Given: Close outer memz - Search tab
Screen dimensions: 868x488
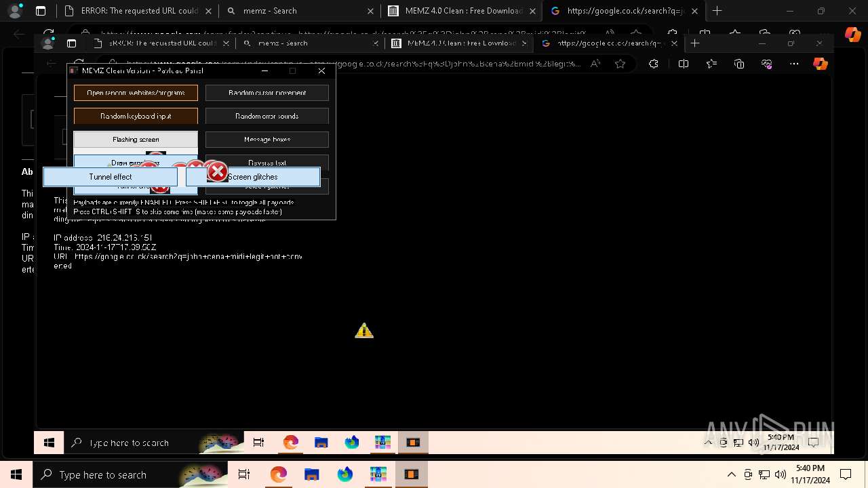Looking at the screenshot, I should tap(370, 11).
